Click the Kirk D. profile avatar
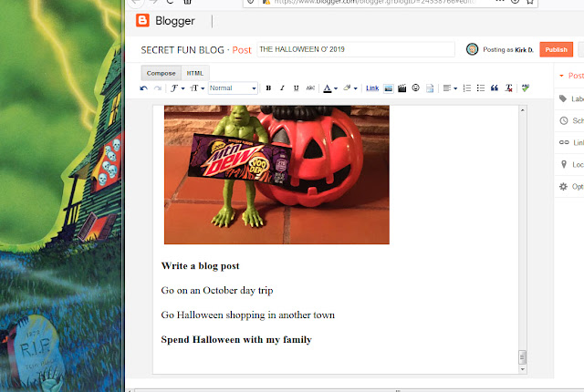The height and width of the screenshot is (392, 584). [472, 49]
